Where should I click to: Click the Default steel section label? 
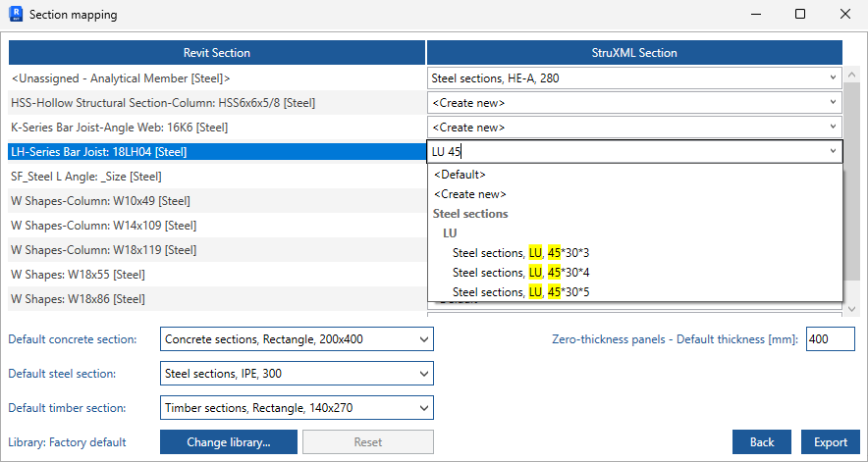tap(62, 374)
